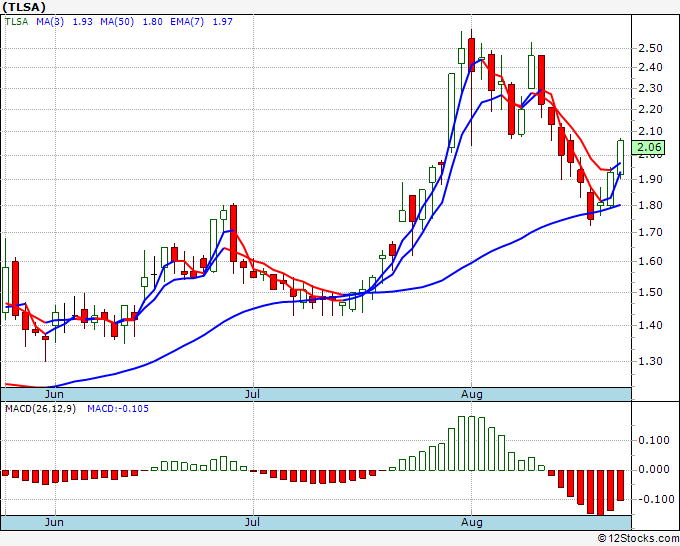Click the green 2.06 current price tag
Viewport: 680px width, 546px height.
(x=648, y=147)
